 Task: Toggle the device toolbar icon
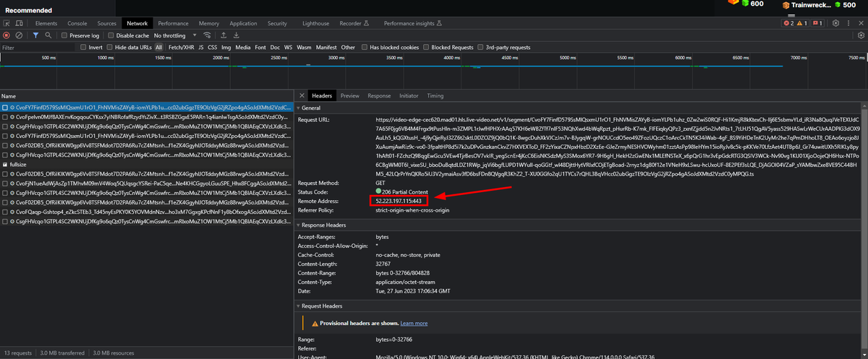[x=20, y=23]
